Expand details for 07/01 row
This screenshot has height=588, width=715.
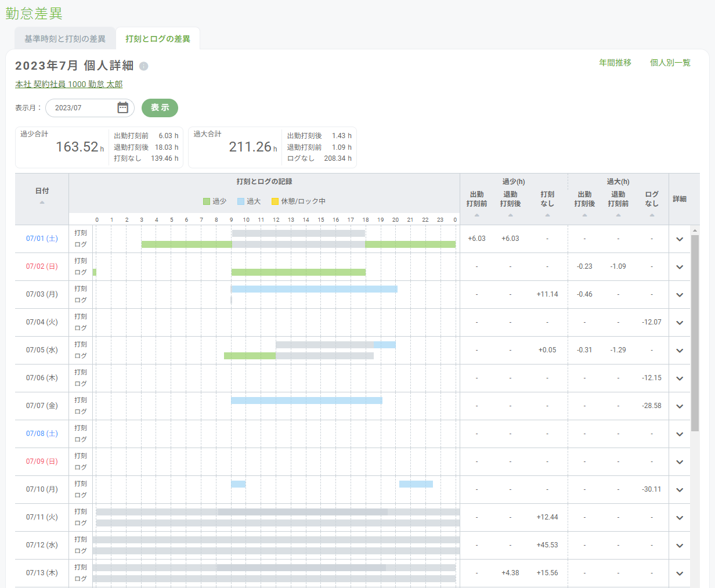680,239
